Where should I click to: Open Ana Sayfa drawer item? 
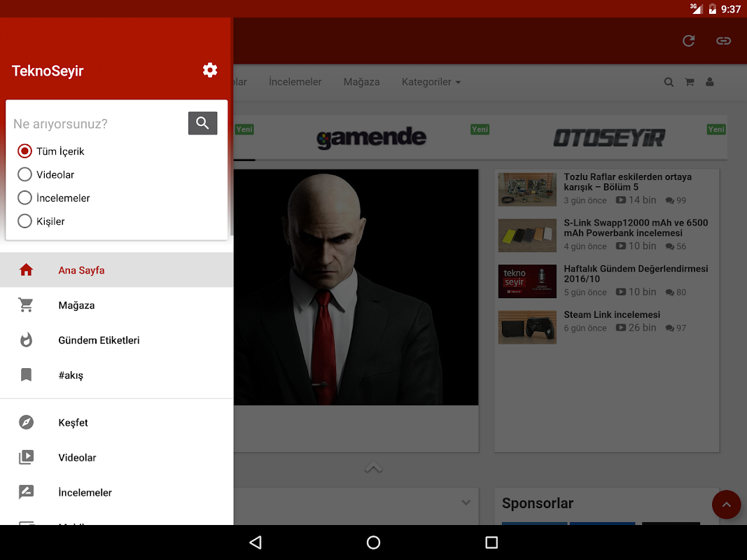[117, 270]
